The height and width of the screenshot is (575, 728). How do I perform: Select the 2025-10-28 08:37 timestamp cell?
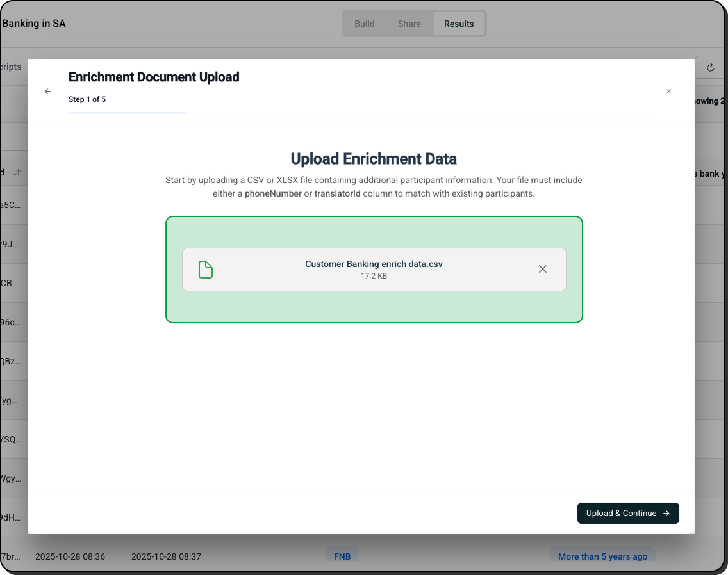point(166,556)
